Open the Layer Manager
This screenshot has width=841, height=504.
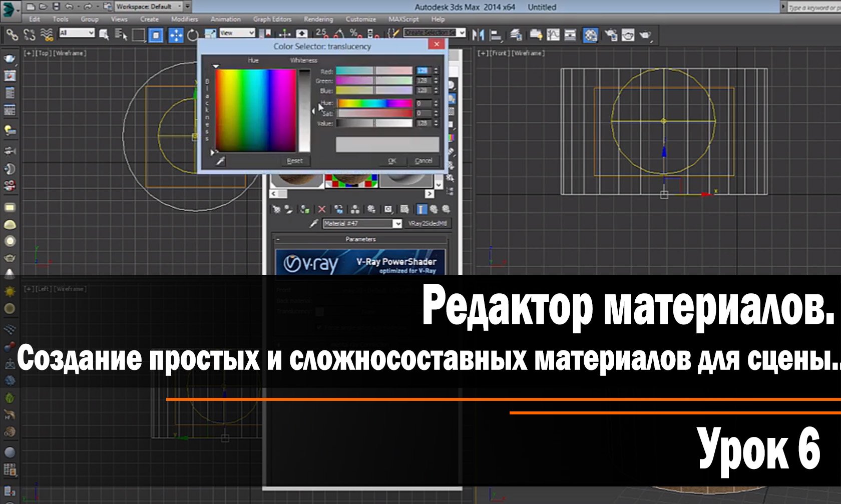pos(516,35)
